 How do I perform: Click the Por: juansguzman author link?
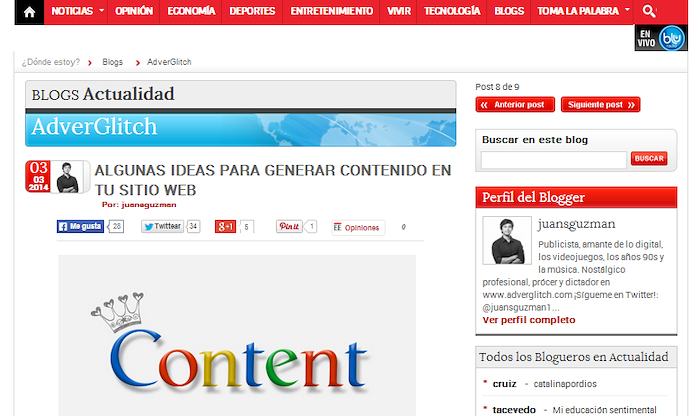(139, 205)
